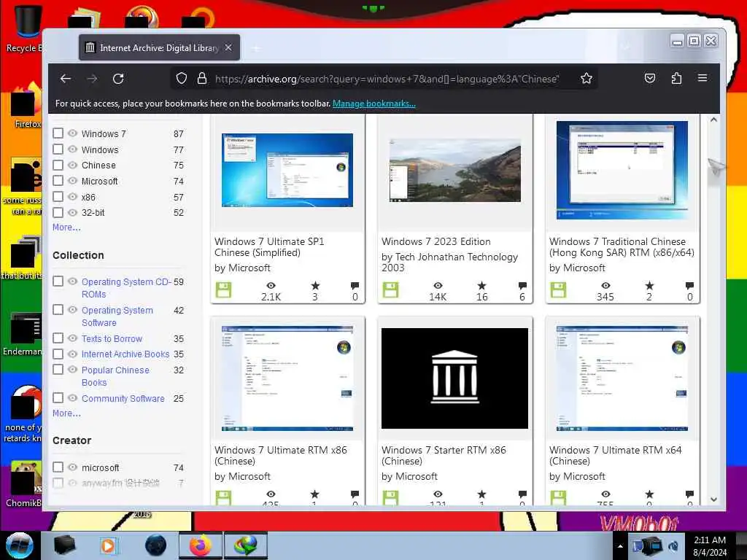This screenshot has width=747, height=560.
Task: Check the Microsoft subject filter
Action: pos(58,181)
